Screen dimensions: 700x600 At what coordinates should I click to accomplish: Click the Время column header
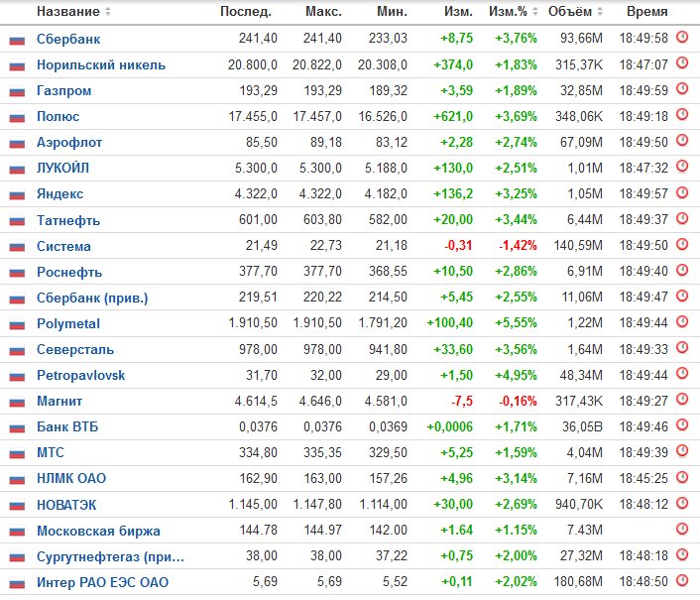(x=646, y=12)
